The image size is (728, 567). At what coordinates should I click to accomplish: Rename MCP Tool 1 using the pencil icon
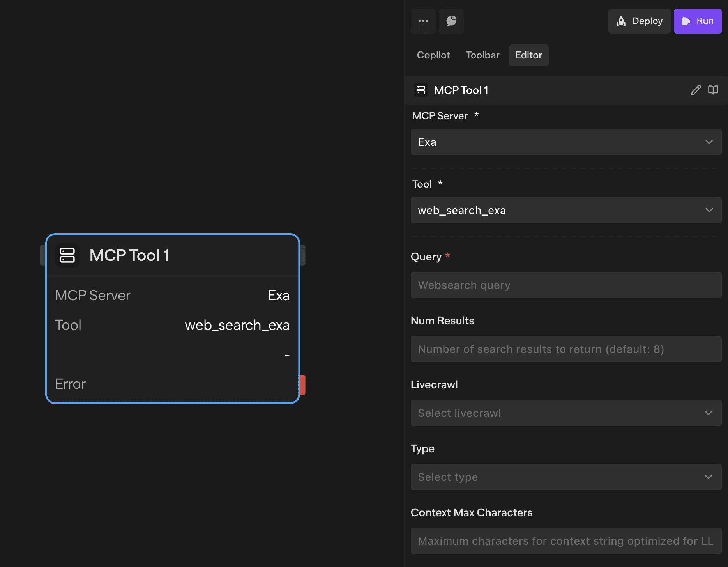[x=696, y=90]
